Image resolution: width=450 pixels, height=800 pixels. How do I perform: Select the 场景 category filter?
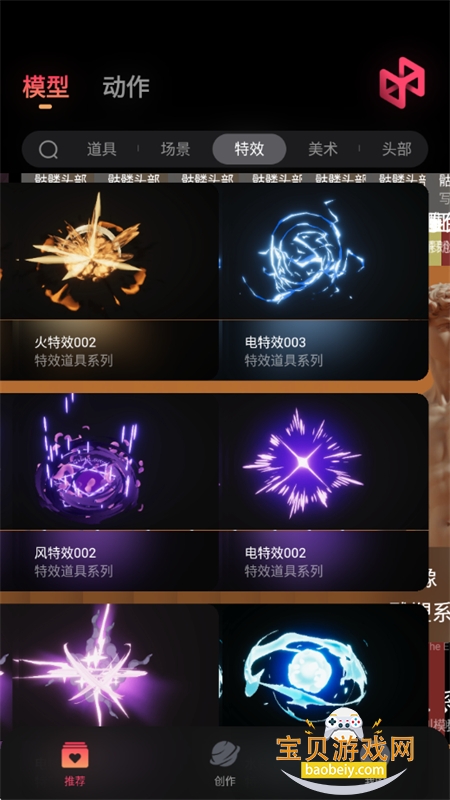pos(175,149)
